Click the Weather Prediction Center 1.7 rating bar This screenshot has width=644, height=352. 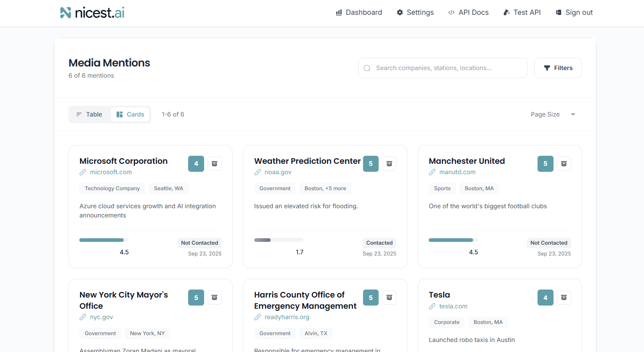pos(279,240)
